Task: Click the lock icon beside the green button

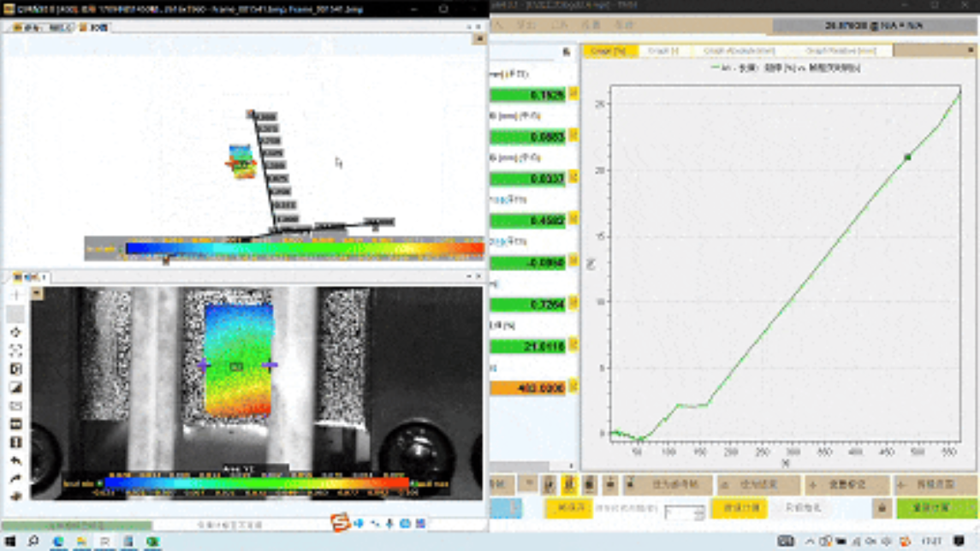Action: [x=882, y=508]
